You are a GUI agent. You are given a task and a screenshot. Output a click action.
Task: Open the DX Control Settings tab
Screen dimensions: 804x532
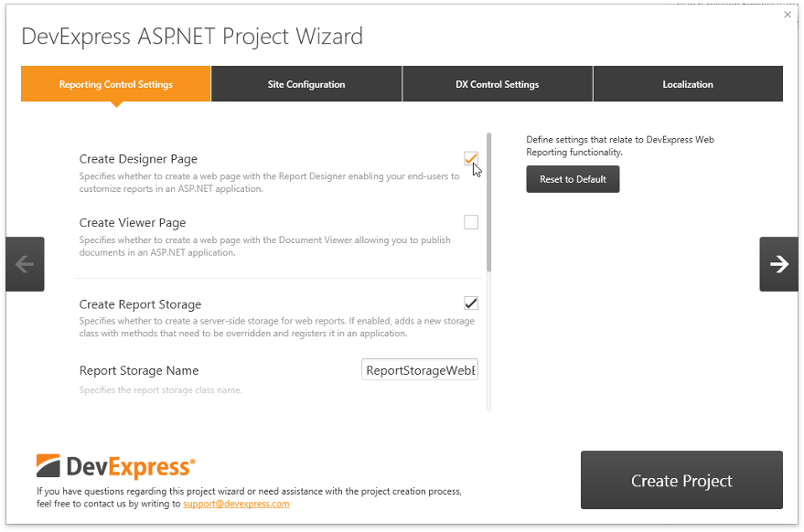(x=497, y=84)
